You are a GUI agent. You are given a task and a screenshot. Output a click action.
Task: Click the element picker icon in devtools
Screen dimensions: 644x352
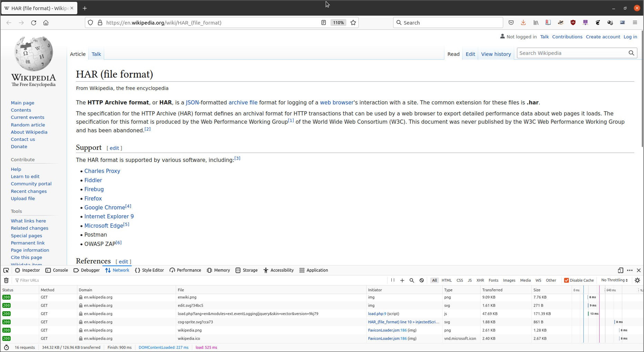tap(6, 270)
